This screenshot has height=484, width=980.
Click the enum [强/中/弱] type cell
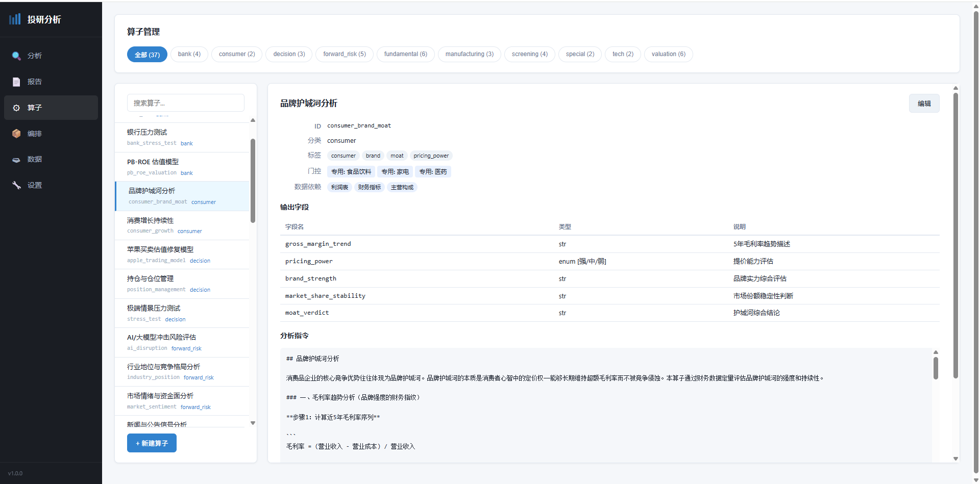tap(582, 262)
